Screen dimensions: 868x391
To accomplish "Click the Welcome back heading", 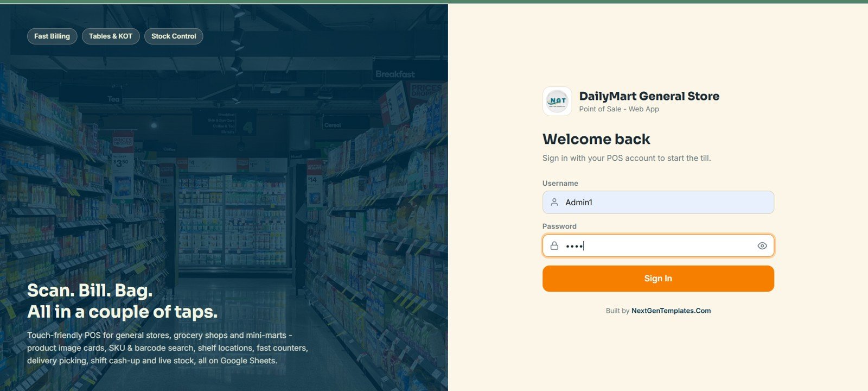I will click(x=596, y=139).
